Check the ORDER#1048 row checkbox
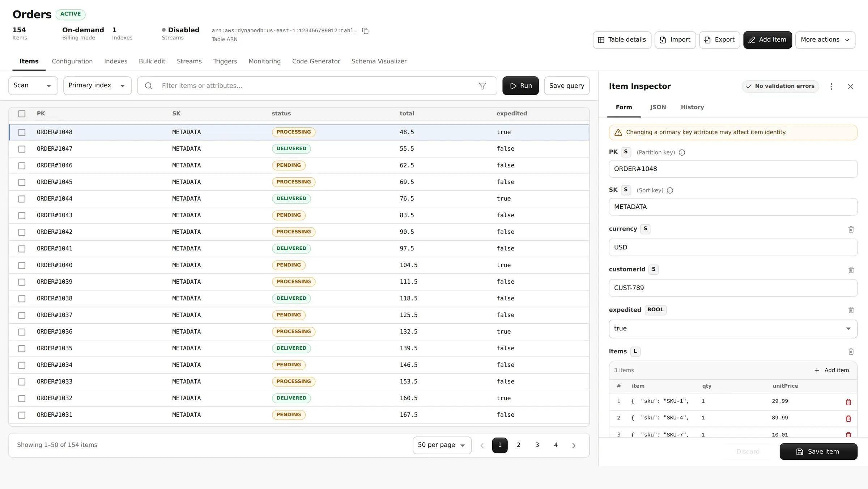 [x=22, y=132]
